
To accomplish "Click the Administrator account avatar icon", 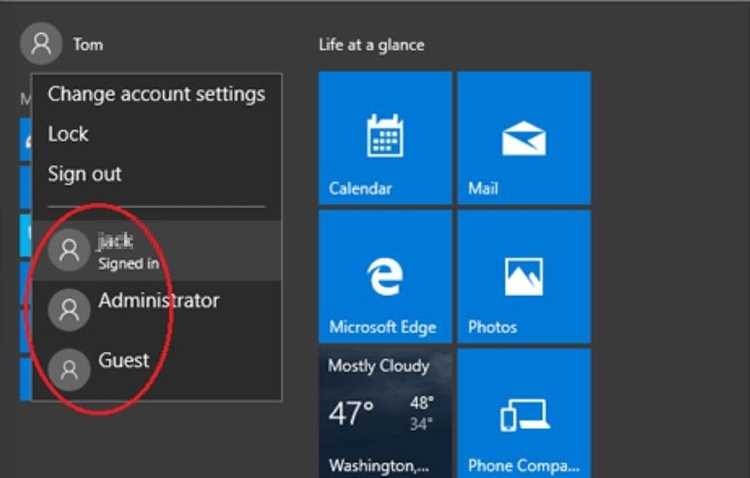I will point(69,310).
